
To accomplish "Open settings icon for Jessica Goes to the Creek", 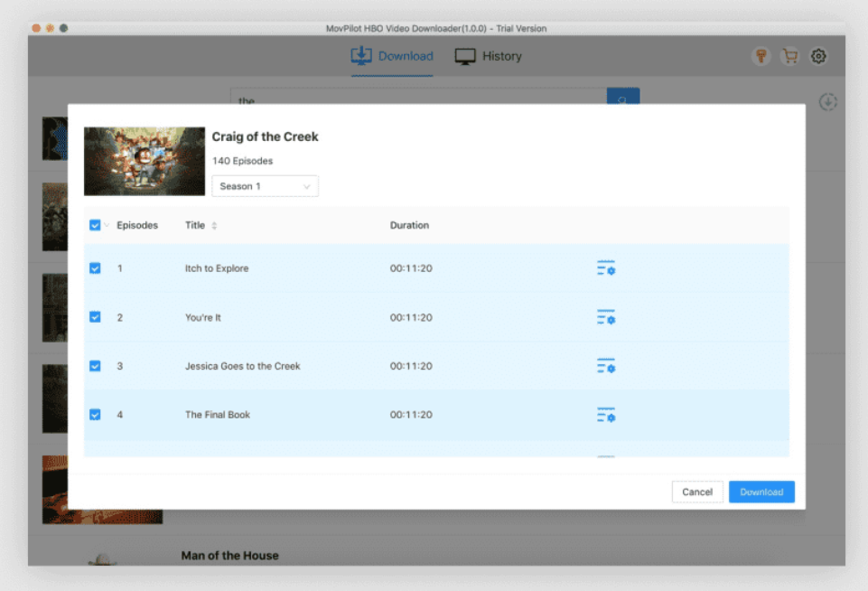I will [x=605, y=366].
